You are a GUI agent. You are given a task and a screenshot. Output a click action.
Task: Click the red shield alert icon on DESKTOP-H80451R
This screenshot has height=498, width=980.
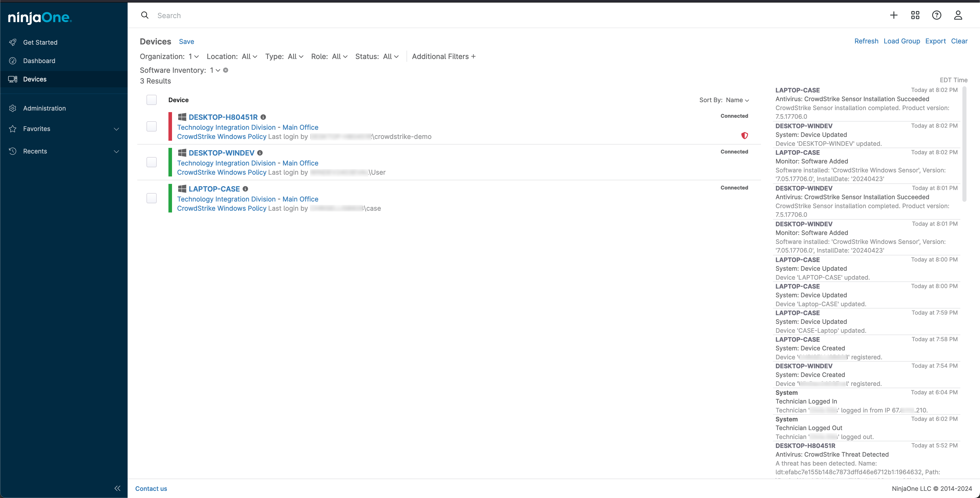[744, 136]
